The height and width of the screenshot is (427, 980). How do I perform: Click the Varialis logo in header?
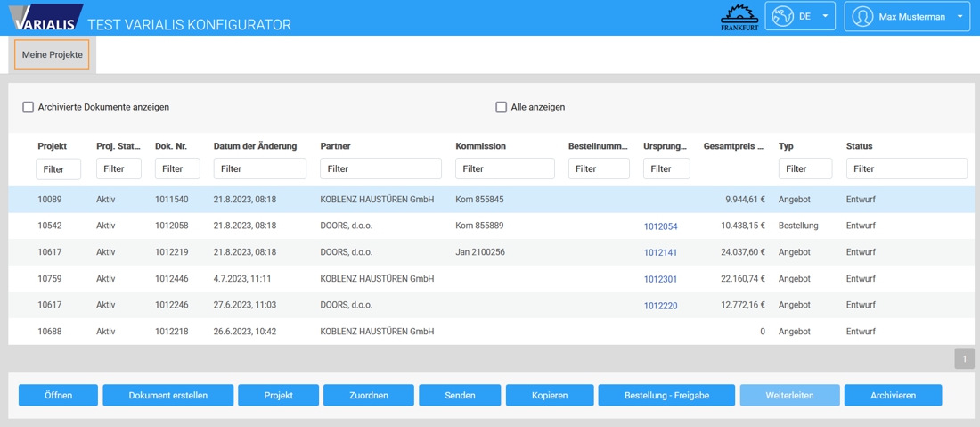coord(45,18)
